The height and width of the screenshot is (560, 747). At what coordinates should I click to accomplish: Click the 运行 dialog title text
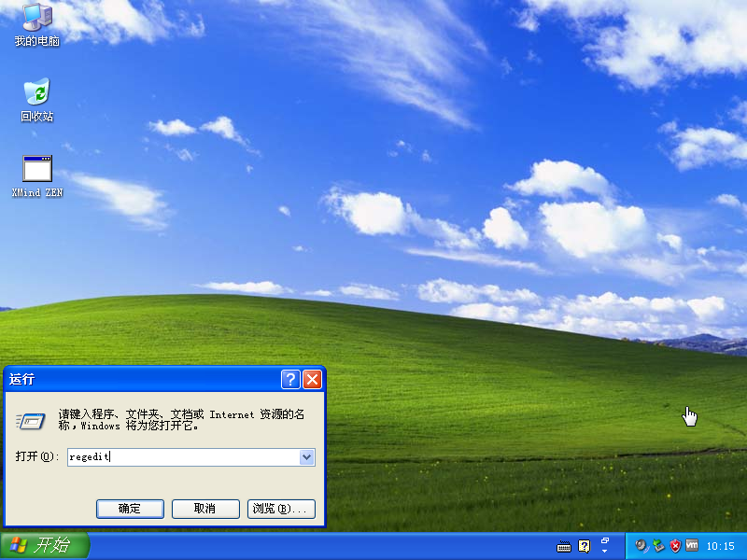[x=21, y=379]
